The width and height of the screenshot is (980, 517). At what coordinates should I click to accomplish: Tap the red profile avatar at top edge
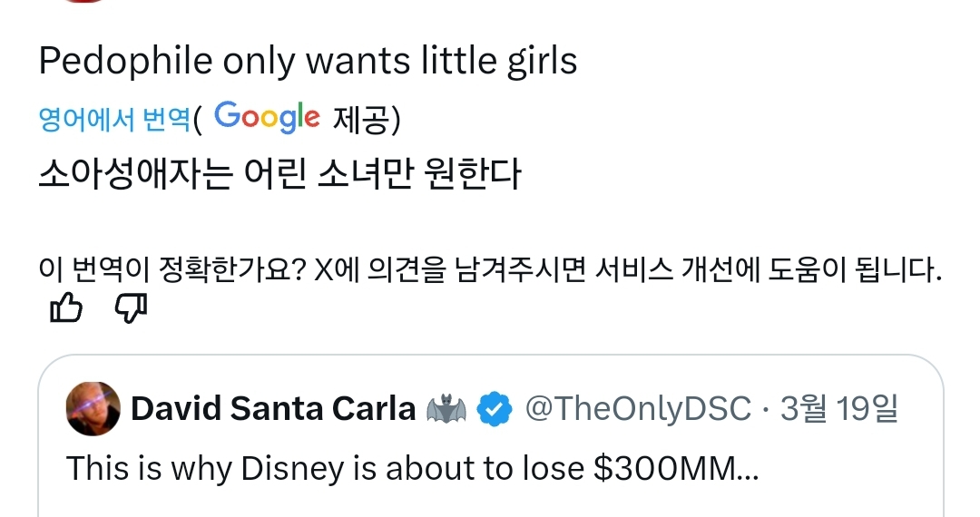tap(86, 2)
